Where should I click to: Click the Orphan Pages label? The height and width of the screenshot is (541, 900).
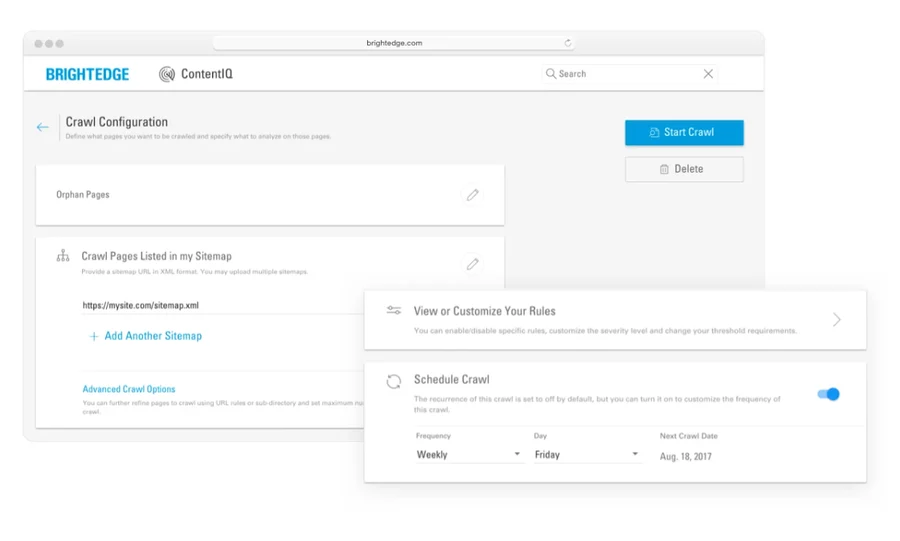(x=83, y=194)
